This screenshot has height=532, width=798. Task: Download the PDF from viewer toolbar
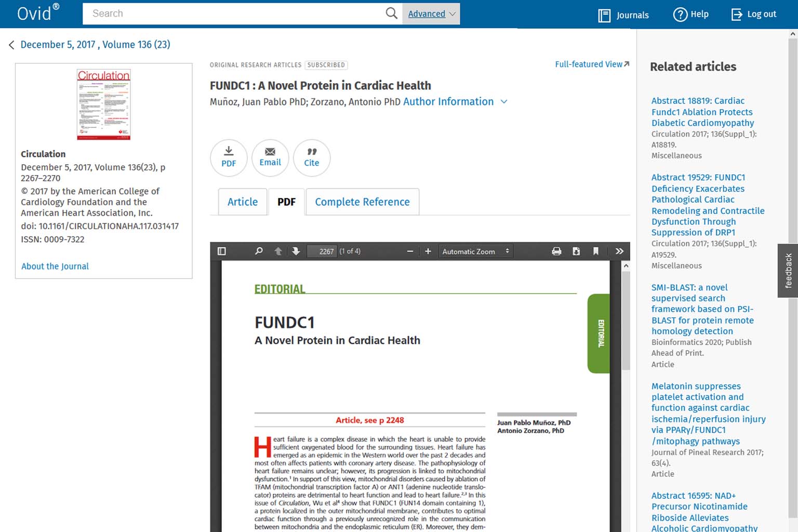click(576, 251)
